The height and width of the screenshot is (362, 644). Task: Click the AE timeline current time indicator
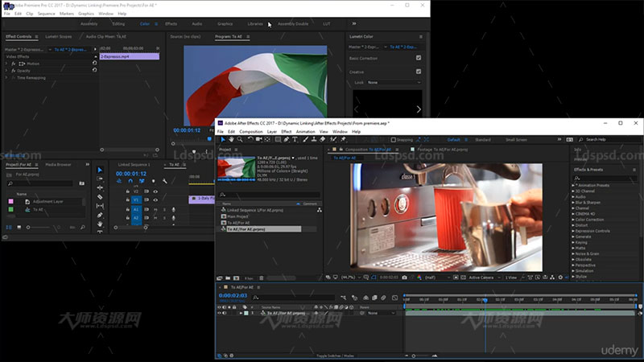pyautogui.click(x=485, y=300)
